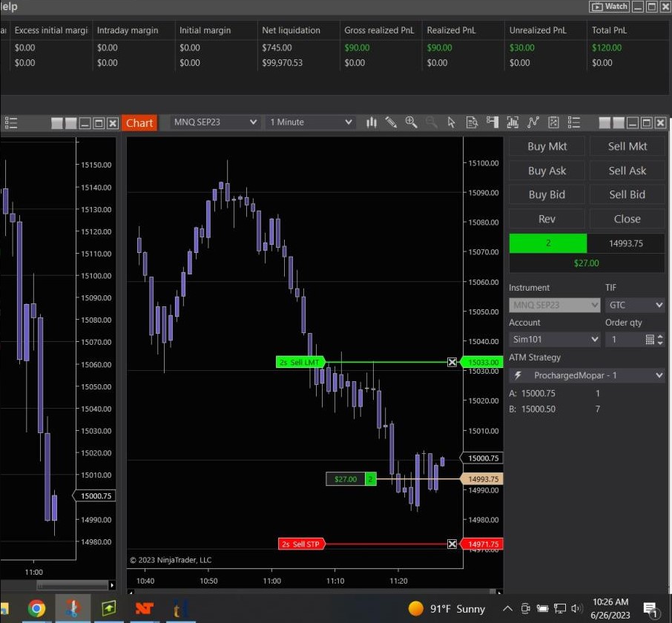Open Google Chrome from the taskbar
672x623 pixels.
37,608
